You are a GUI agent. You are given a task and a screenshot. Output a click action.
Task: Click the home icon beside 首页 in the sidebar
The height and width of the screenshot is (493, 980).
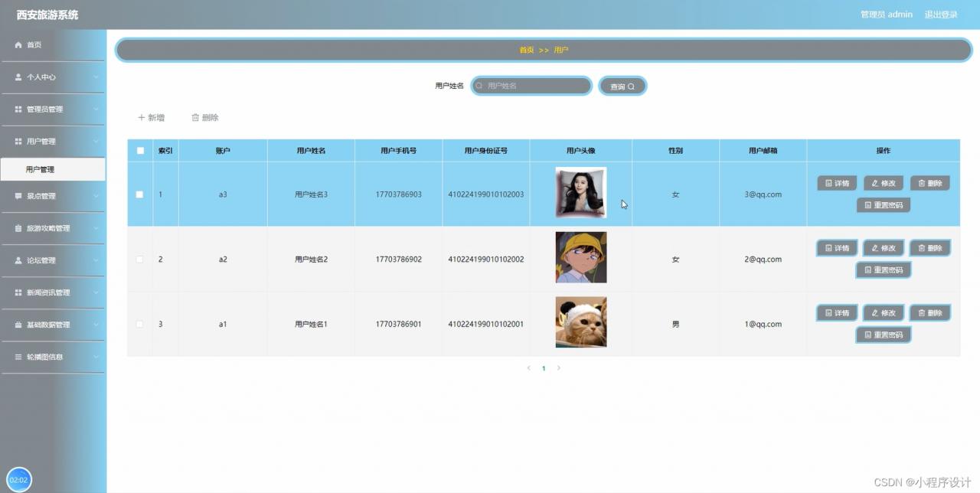click(18, 45)
